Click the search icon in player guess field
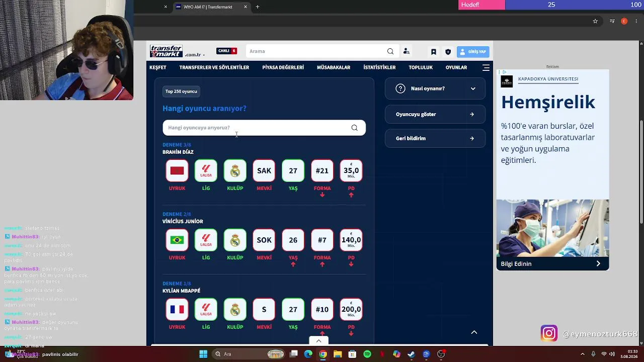 355,128
